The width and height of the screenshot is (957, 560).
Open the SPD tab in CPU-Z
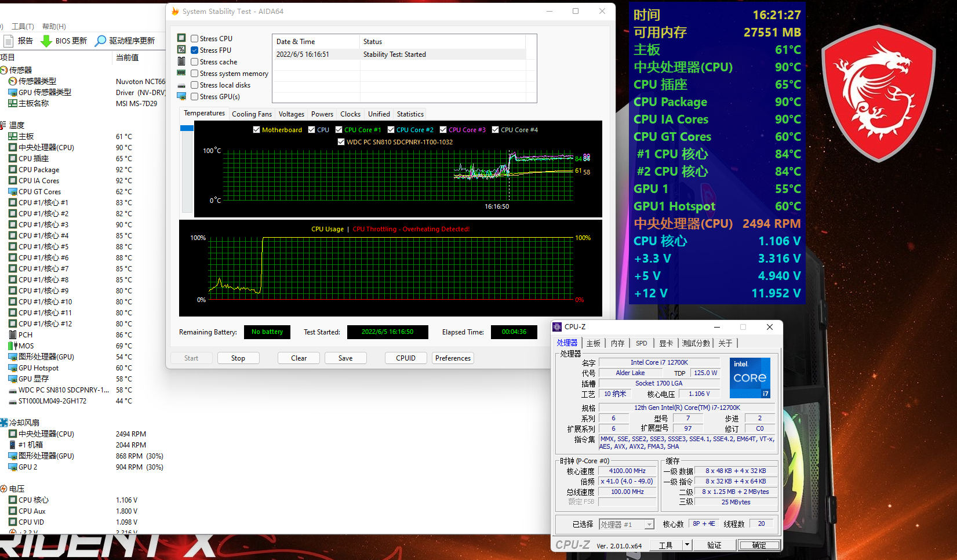click(x=641, y=343)
